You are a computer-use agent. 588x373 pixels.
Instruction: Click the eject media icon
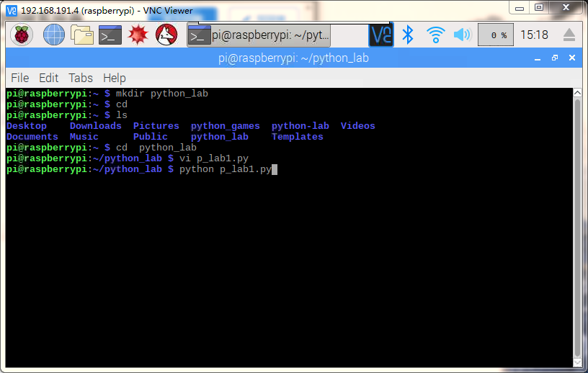click(x=569, y=35)
